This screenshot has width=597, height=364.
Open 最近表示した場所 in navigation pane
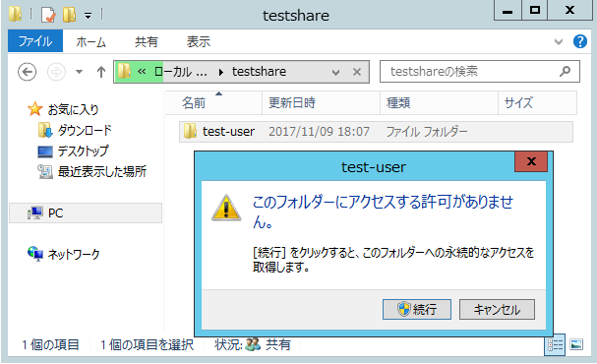tap(102, 171)
